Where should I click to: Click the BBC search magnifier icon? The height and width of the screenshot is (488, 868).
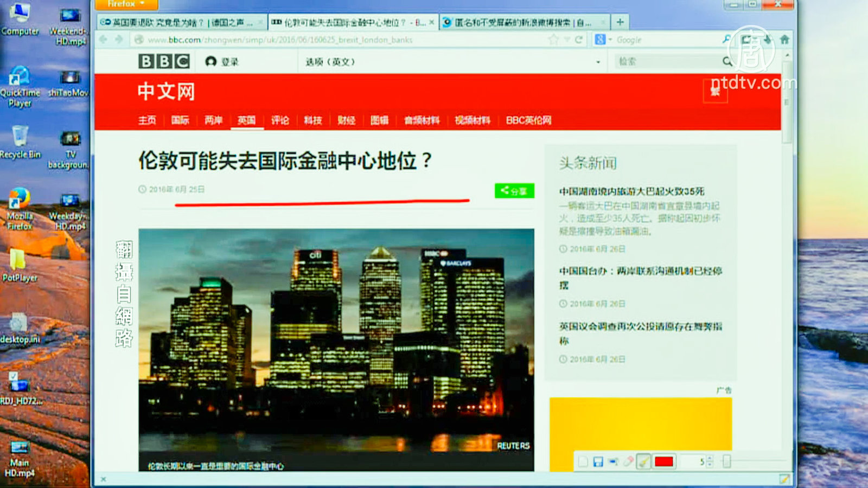(x=727, y=61)
